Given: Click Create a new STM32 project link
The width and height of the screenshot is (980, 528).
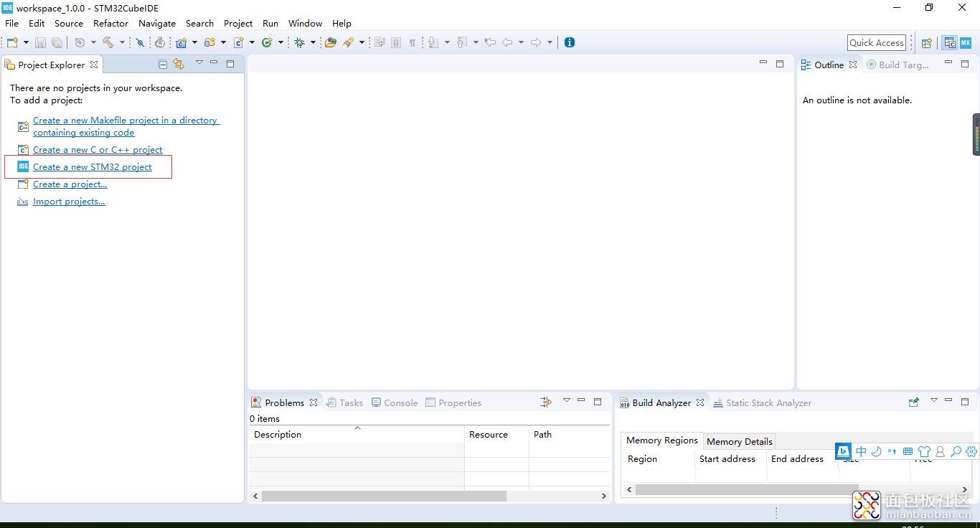Looking at the screenshot, I should pos(93,167).
